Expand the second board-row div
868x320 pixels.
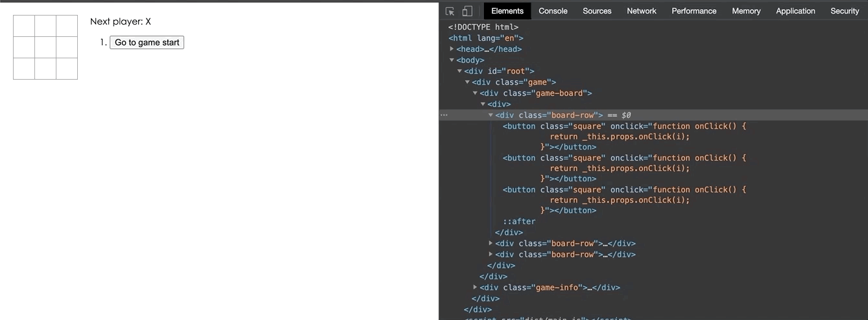pyautogui.click(x=491, y=243)
